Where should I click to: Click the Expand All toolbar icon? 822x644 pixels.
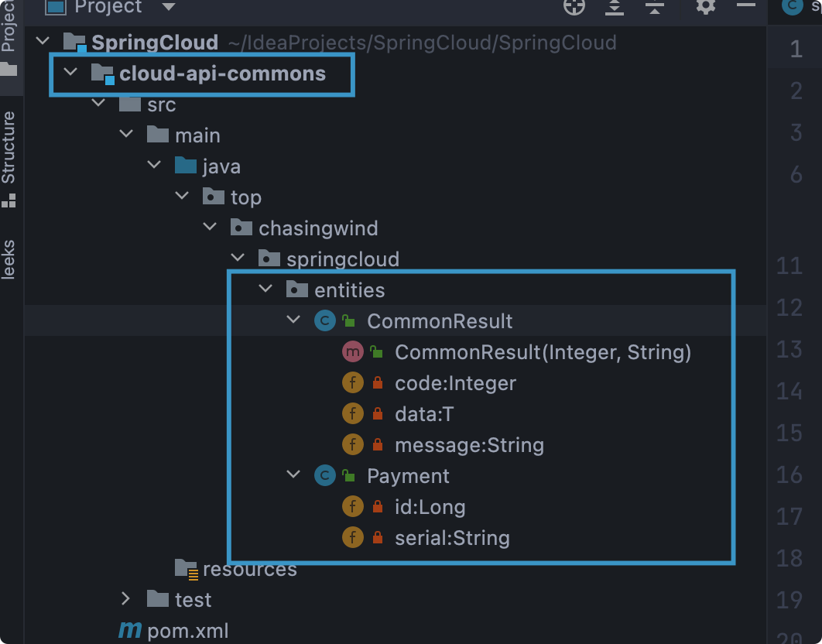click(x=615, y=7)
